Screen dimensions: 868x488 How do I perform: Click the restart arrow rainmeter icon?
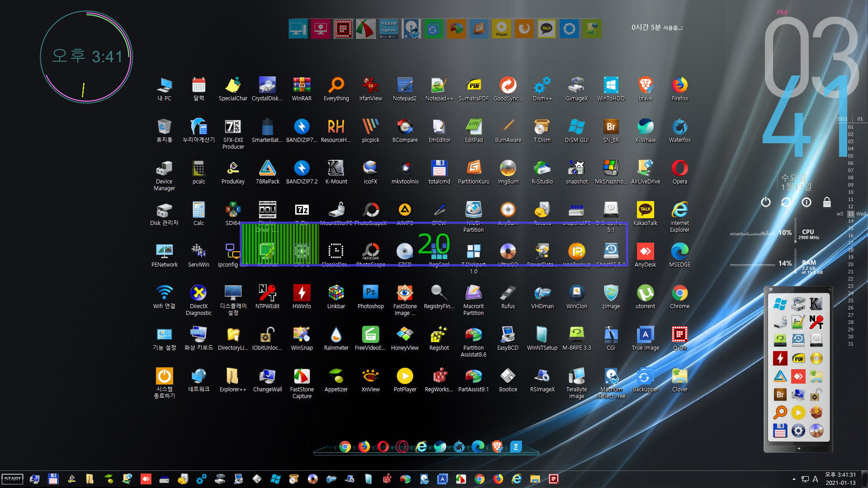[x=786, y=202]
